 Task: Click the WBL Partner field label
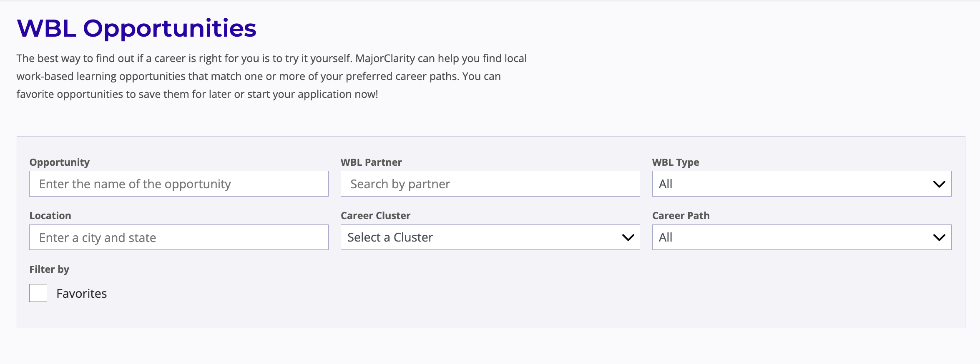click(x=371, y=162)
